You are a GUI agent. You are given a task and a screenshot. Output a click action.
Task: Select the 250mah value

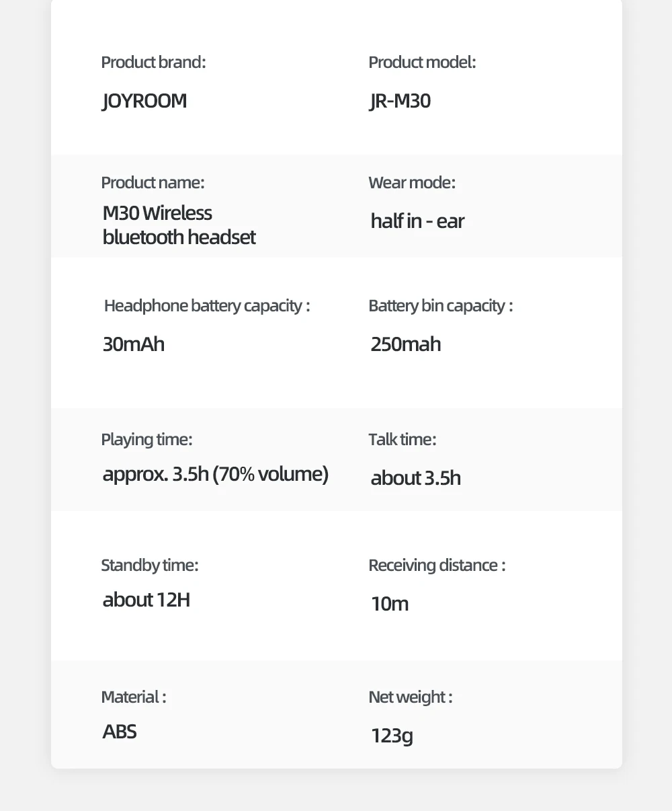406,344
